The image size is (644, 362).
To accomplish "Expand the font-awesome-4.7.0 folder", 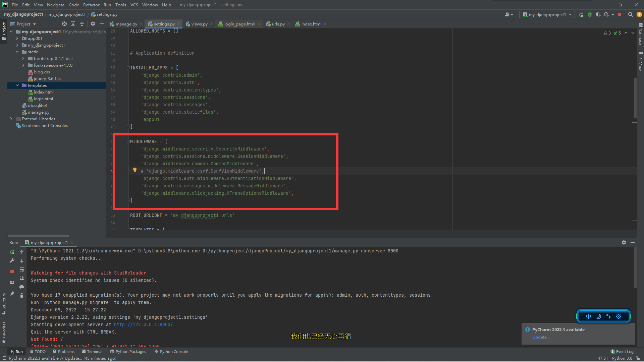I will (x=23, y=65).
